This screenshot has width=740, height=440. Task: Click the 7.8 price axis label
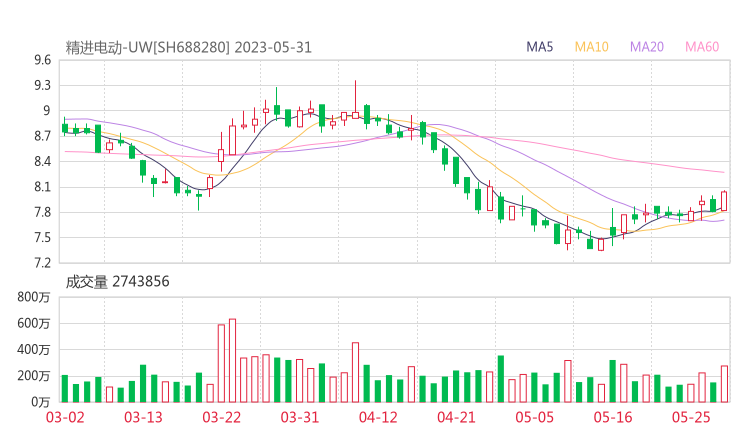(x=42, y=212)
